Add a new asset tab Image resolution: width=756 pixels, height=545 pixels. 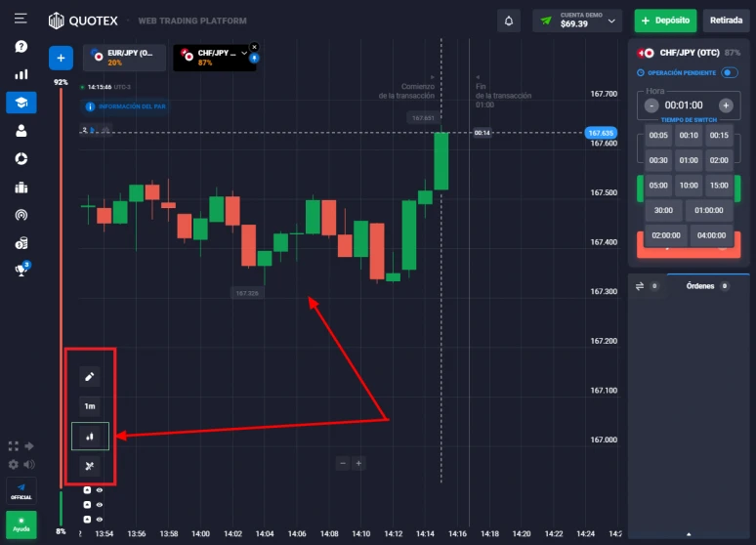point(61,59)
